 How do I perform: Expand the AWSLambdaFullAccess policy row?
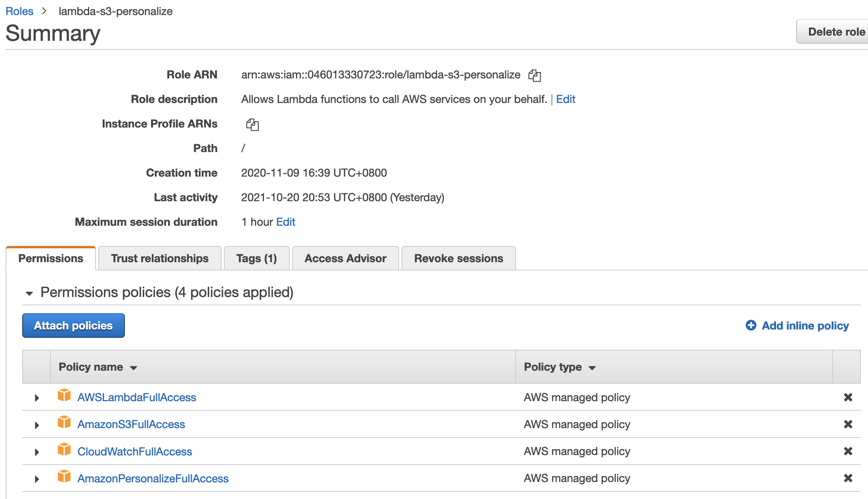click(37, 398)
